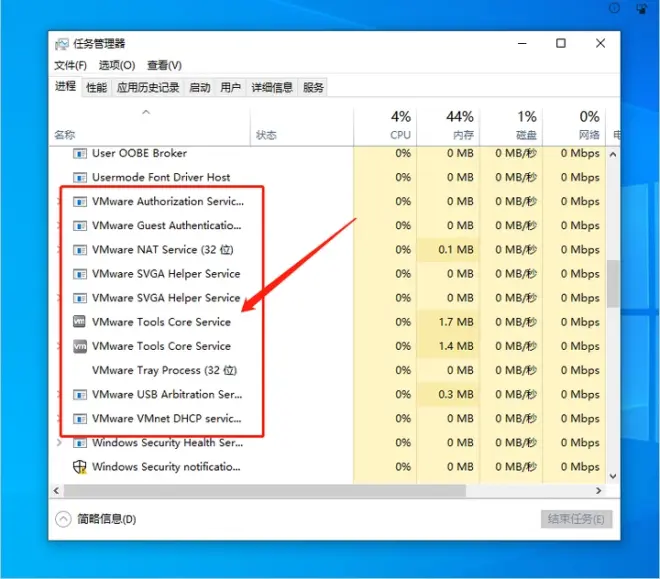
Task: Click the Usermode Font Driver Host icon
Action: click(80, 178)
